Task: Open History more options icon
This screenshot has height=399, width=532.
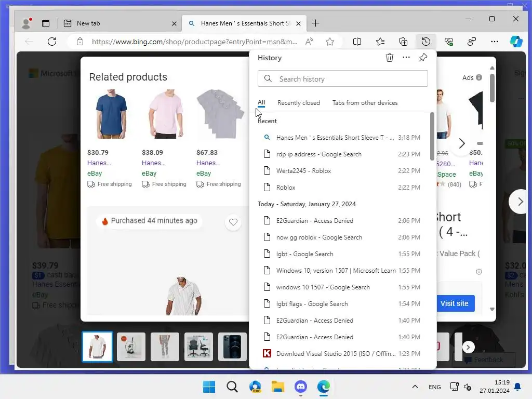Action: click(x=406, y=58)
